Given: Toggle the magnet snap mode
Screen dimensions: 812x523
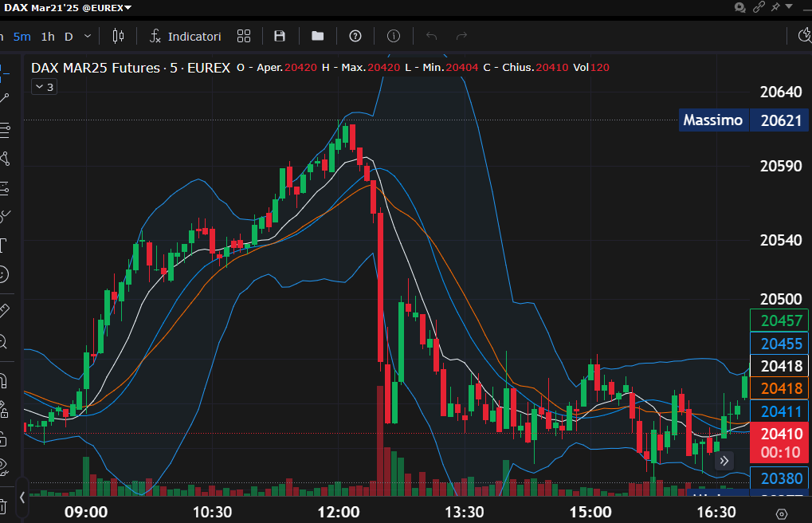Looking at the screenshot, I should point(4,379).
